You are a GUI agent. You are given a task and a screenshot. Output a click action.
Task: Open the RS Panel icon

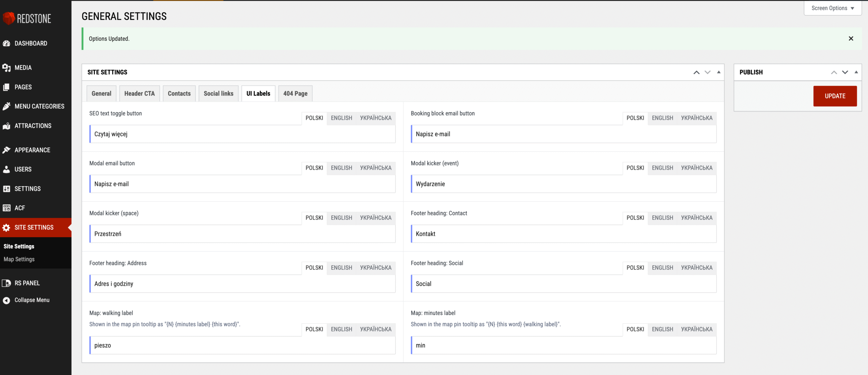pyautogui.click(x=6, y=283)
